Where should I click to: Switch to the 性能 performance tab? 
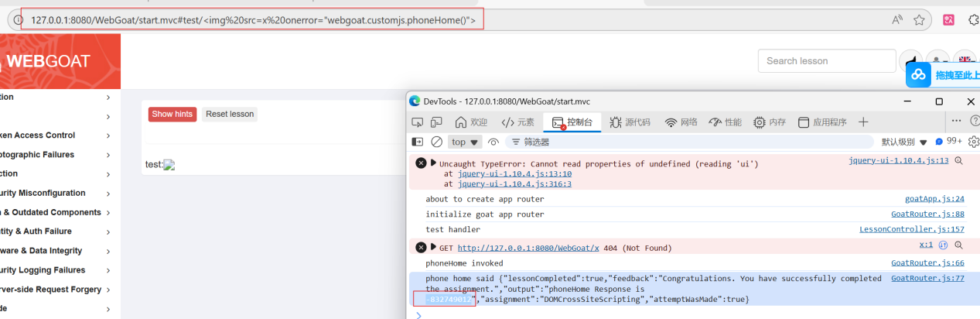coord(726,122)
